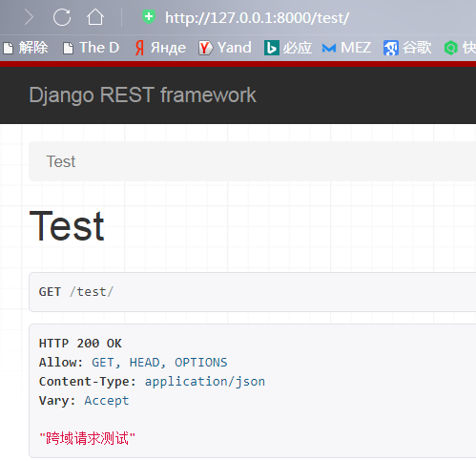Open the MEZ bookmark
The image size is (476, 461).
click(346, 48)
